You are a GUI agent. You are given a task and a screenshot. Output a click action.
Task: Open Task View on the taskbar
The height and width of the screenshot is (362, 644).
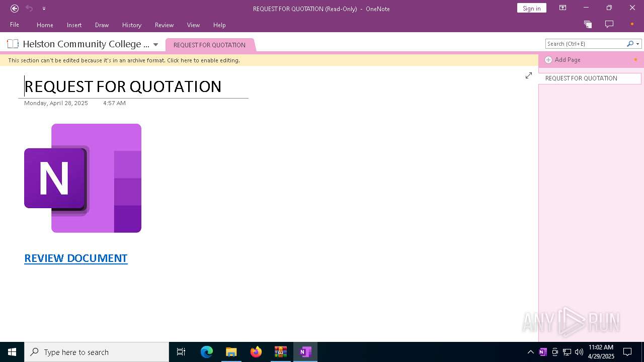[181, 352]
